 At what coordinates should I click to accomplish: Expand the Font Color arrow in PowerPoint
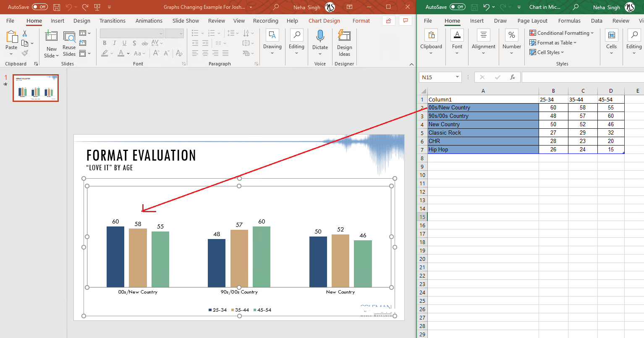[128, 54]
